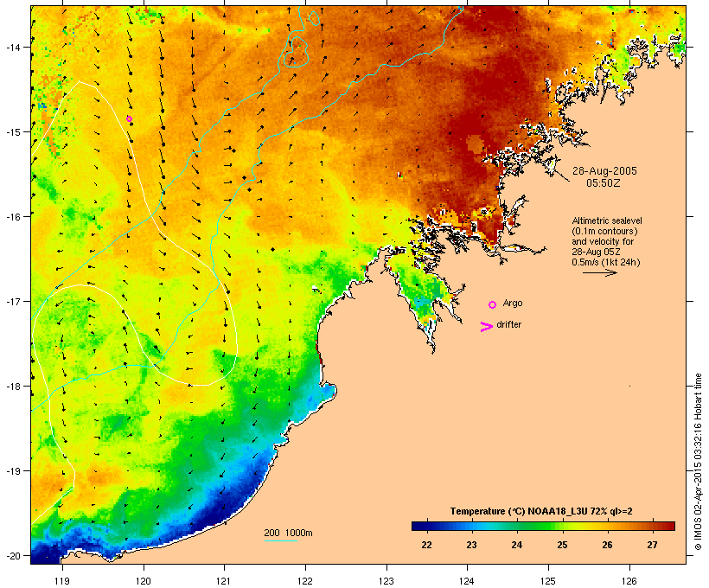Click the IMOS copyright timestamp text
The image size is (709, 588).
pyautogui.click(x=698, y=463)
